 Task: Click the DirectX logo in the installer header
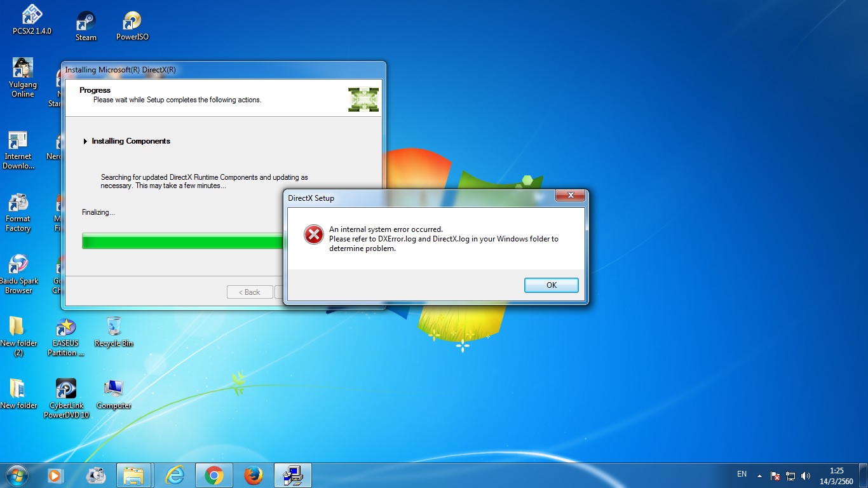(363, 100)
